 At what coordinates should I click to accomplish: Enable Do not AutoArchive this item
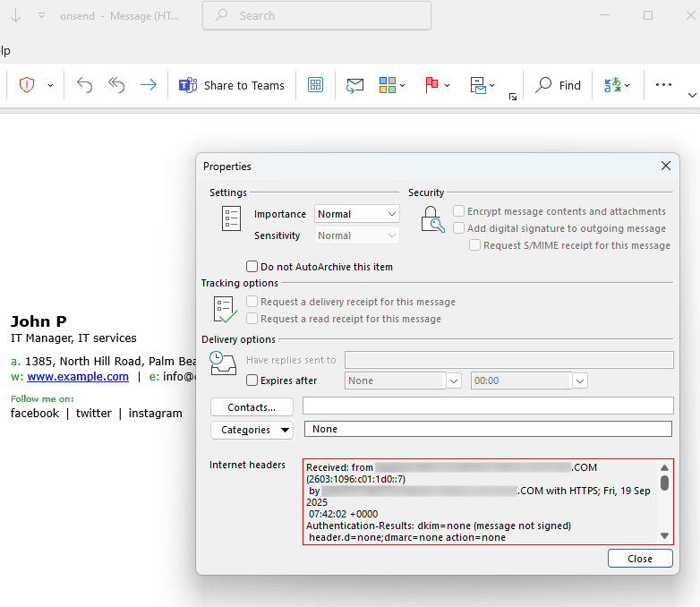click(x=252, y=267)
